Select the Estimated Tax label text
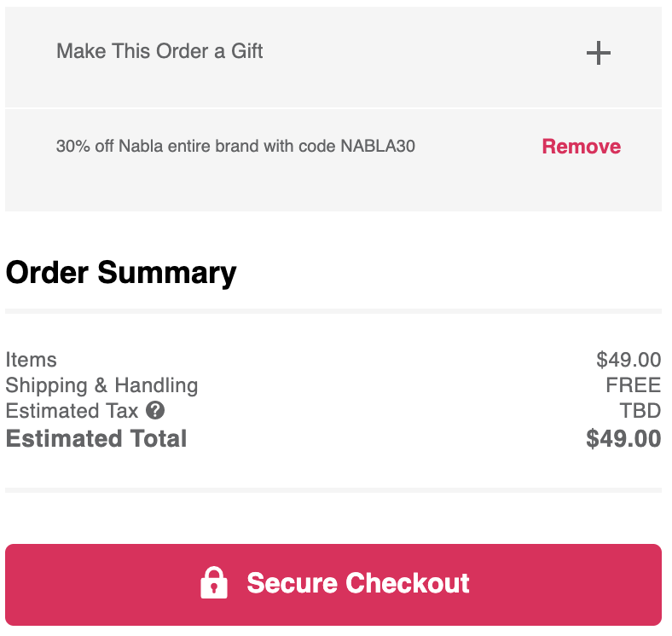This screenshot has width=672, height=636. [x=72, y=411]
